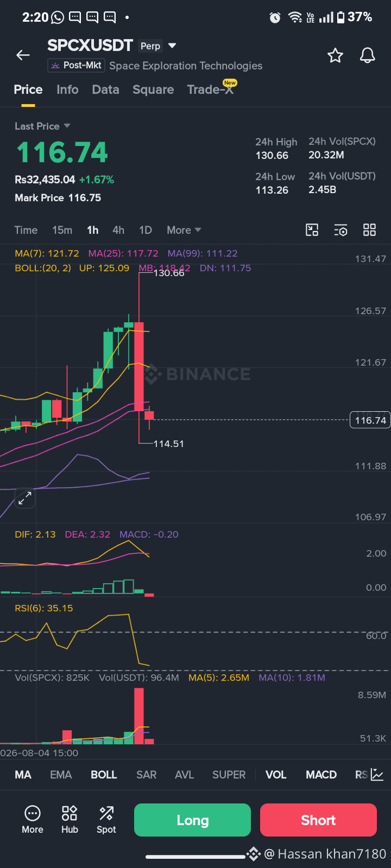Screen dimensions: 391x868
Task: Open the chart layout grid icon
Action: [x=369, y=230]
